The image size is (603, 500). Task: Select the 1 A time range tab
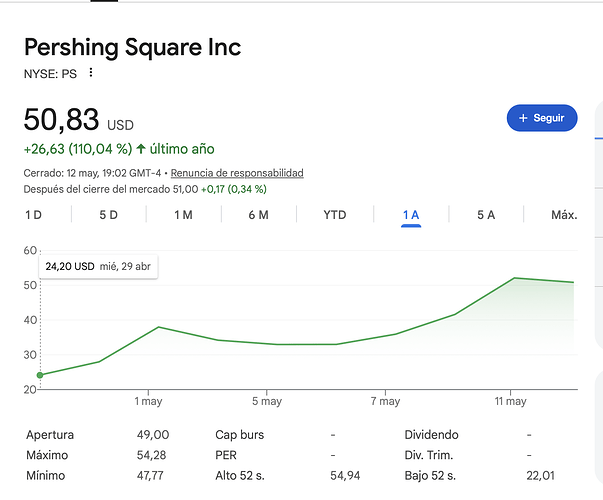pyautogui.click(x=411, y=215)
